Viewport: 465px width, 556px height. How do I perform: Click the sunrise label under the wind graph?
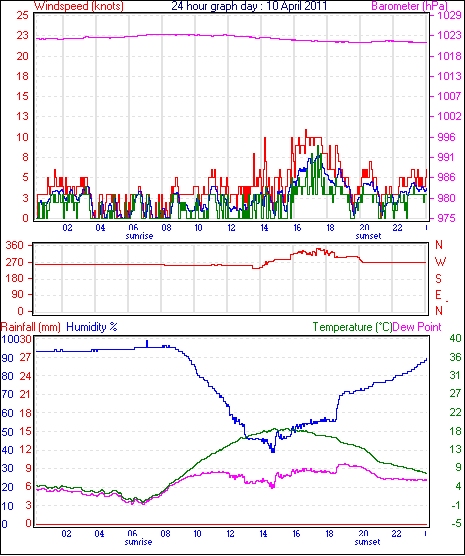139,236
